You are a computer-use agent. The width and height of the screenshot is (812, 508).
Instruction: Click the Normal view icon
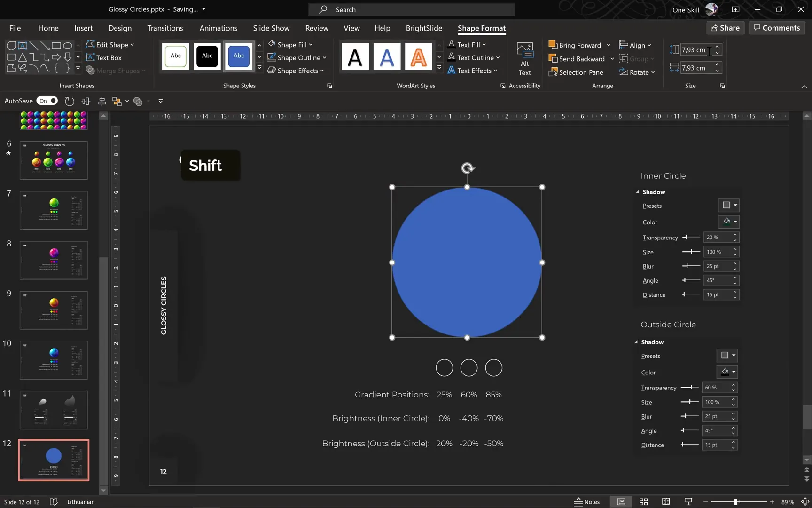click(621, 502)
